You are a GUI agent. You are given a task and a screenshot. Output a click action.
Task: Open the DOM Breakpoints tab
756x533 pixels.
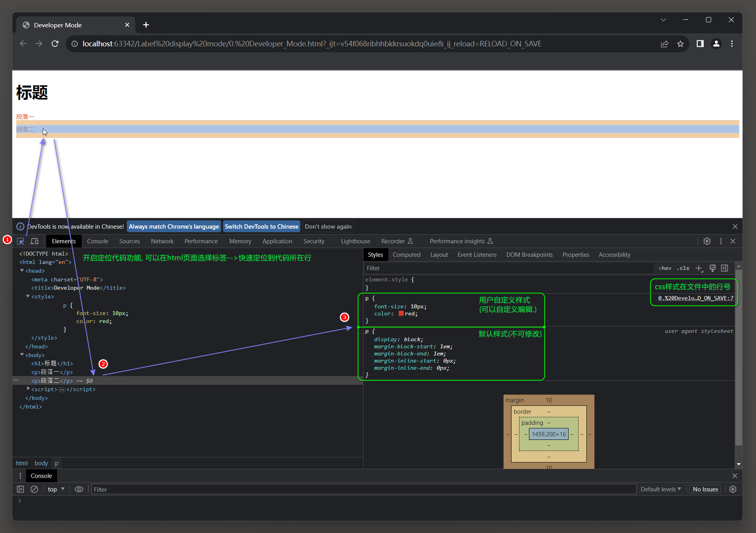pyautogui.click(x=529, y=255)
